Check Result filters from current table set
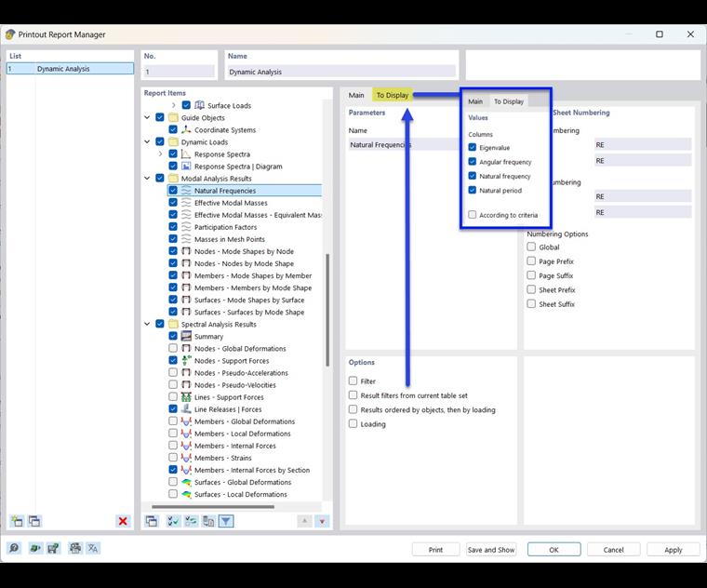The width and height of the screenshot is (707, 588). pyautogui.click(x=353, y=395)
